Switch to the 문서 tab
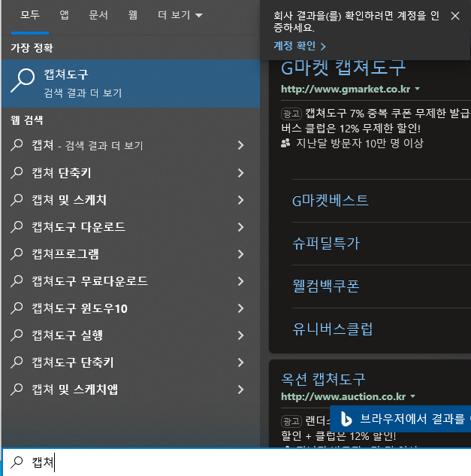This screenshot has height=476, width=471. (x=98, y=15)
